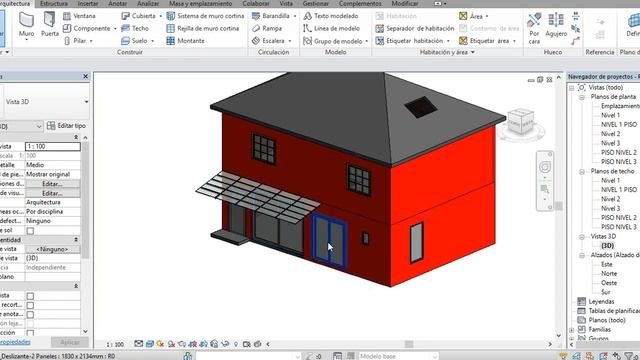Click the Montante mullion tool

click(x=186, y=41)
